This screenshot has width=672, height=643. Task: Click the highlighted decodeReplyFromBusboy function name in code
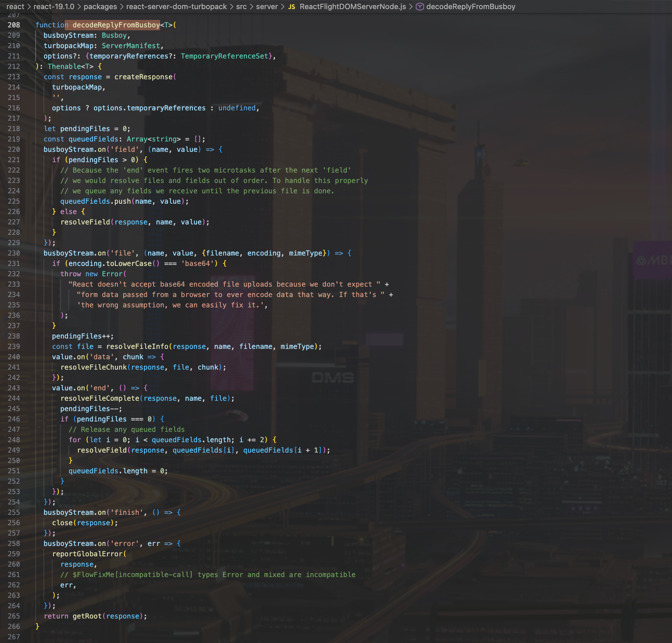click(116, 25)
